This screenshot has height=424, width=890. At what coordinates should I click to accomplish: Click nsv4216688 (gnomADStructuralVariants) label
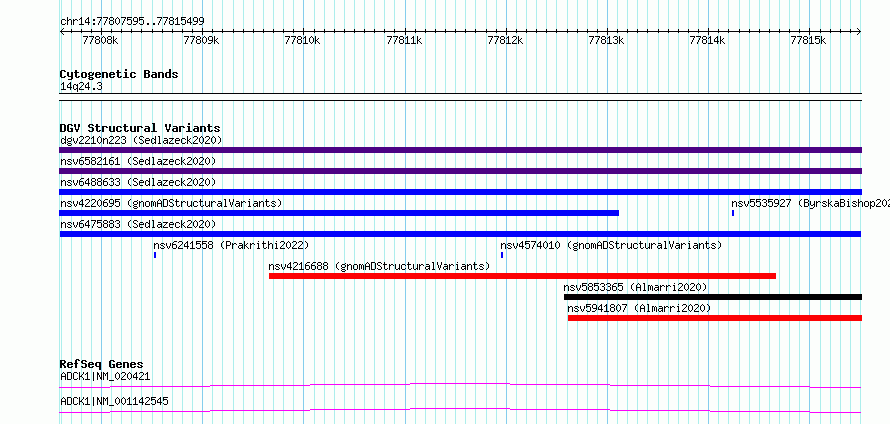(x=379, y=266)
